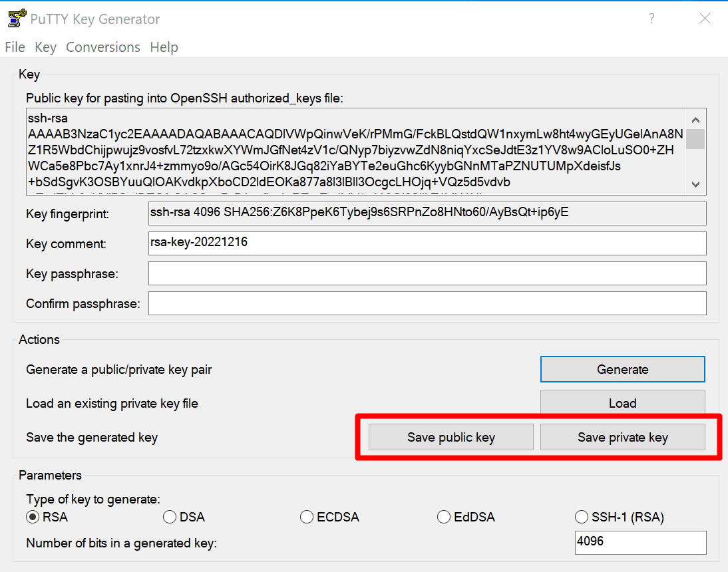Click the question mark help button

pyautogui.click(x=652, y=19)
